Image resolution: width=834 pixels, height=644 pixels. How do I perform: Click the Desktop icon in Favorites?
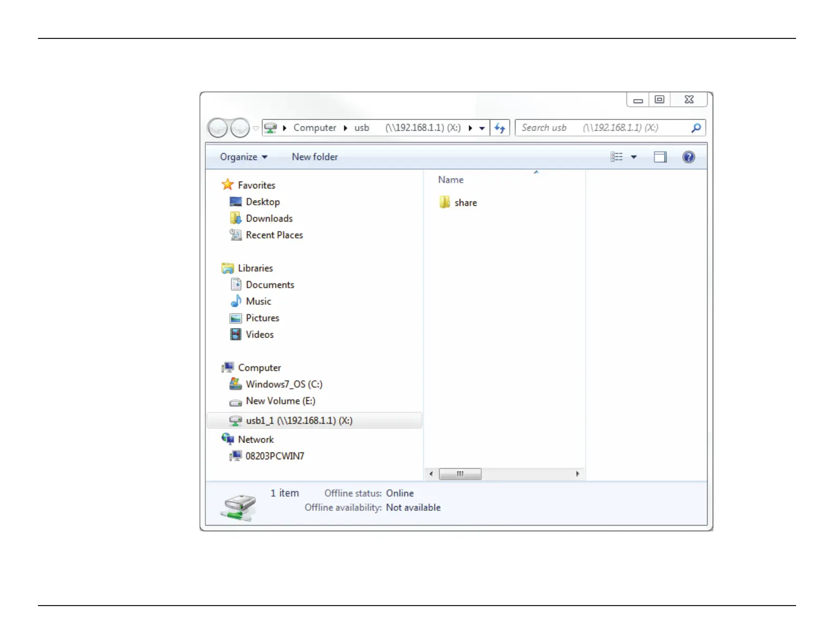click(x=236, y=202)
